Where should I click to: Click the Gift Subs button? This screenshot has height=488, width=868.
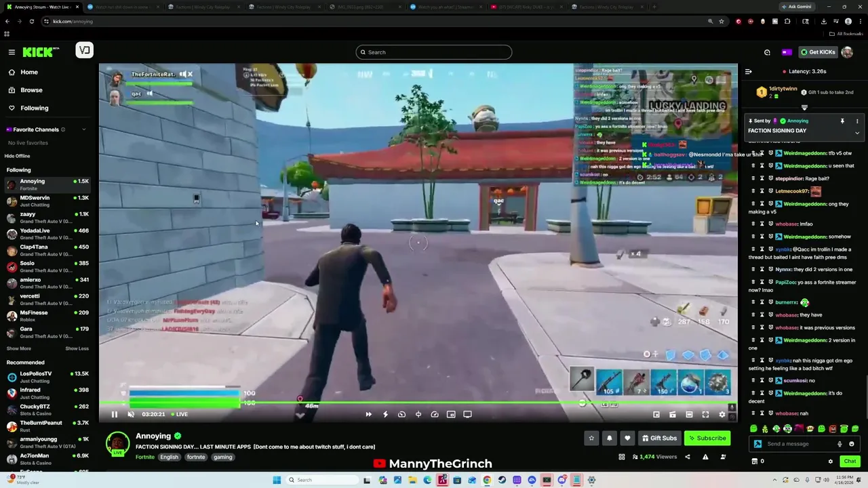658,438
